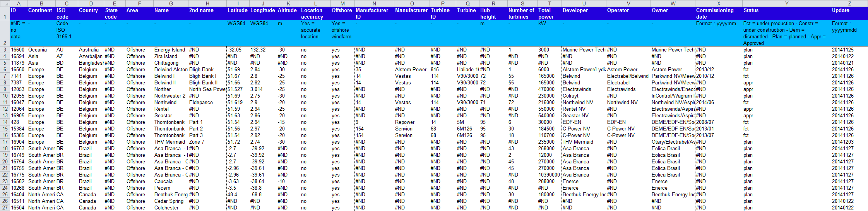
Task: Select the 'Code ISO 3166.1' description cell
Action: click(x=67, y=33)
